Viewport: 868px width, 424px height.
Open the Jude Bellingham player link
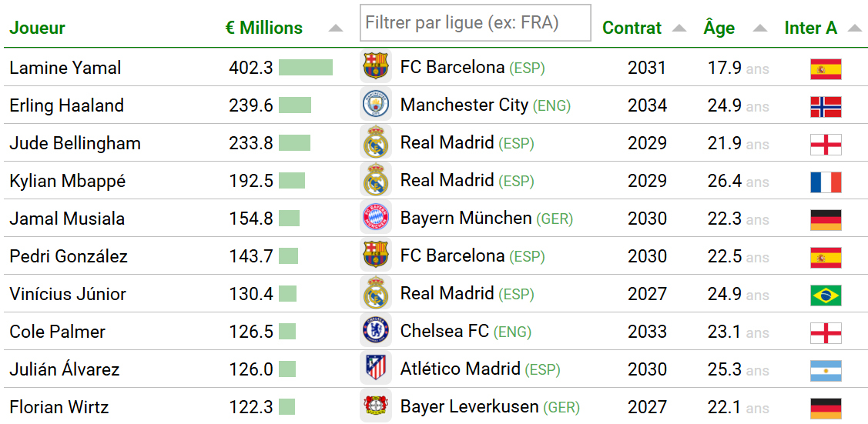point(75,143)
